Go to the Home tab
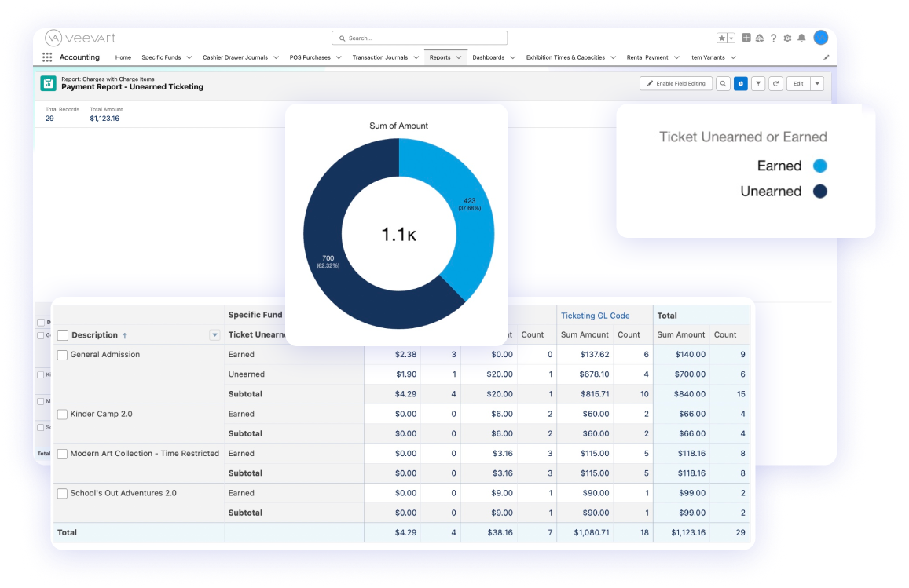 (x=123, y=57)
